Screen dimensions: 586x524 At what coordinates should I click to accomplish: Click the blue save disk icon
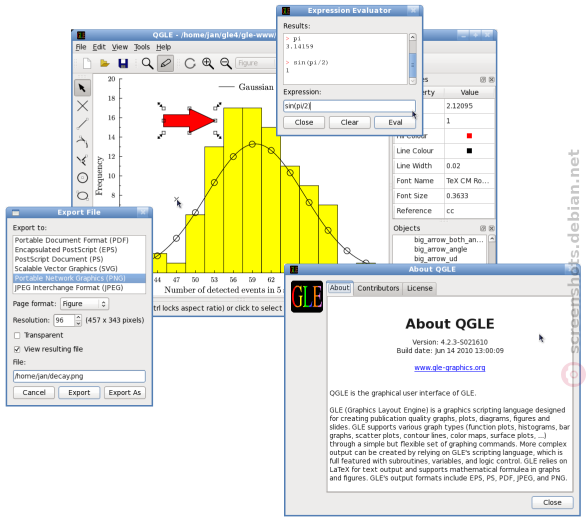pyautogui.click(x=123, y=63)
